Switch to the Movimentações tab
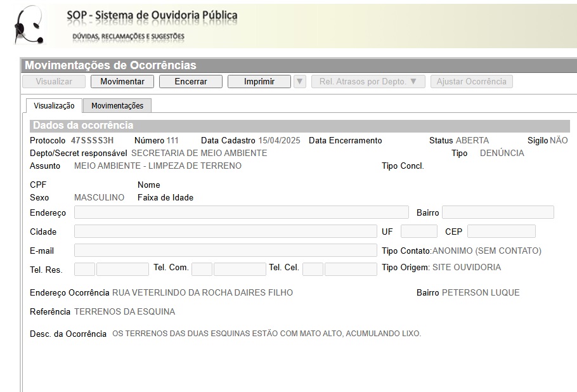Viewport: 577px width, 392px height. click(x=117, y=106)
